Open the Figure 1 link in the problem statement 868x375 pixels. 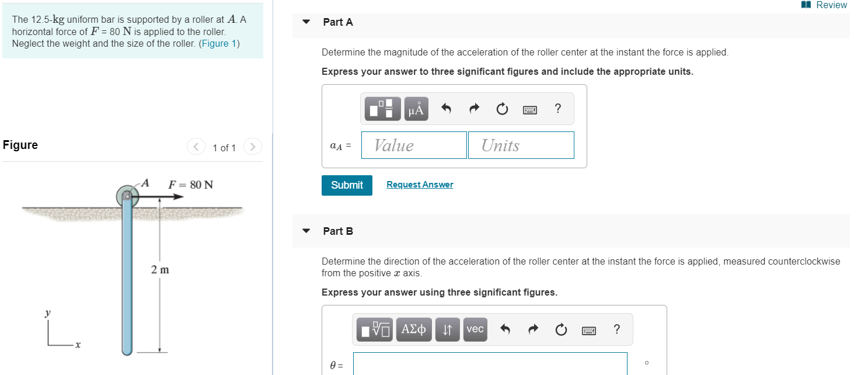pos(219,43)
